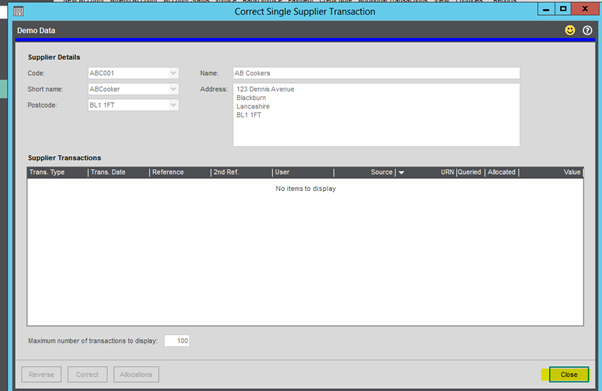The height and width of the screenshot is (391, 602).
Task: Open the Source column filter arrow
Action: (401, 172)
